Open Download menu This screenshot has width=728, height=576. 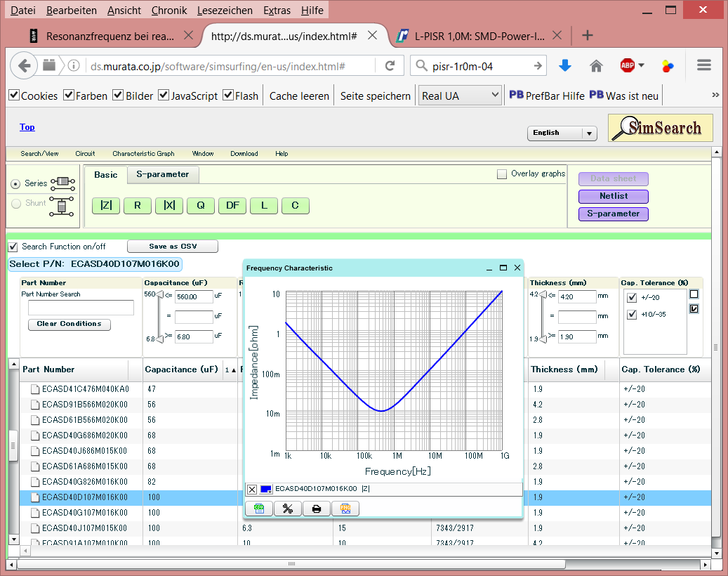click(244, 154)
